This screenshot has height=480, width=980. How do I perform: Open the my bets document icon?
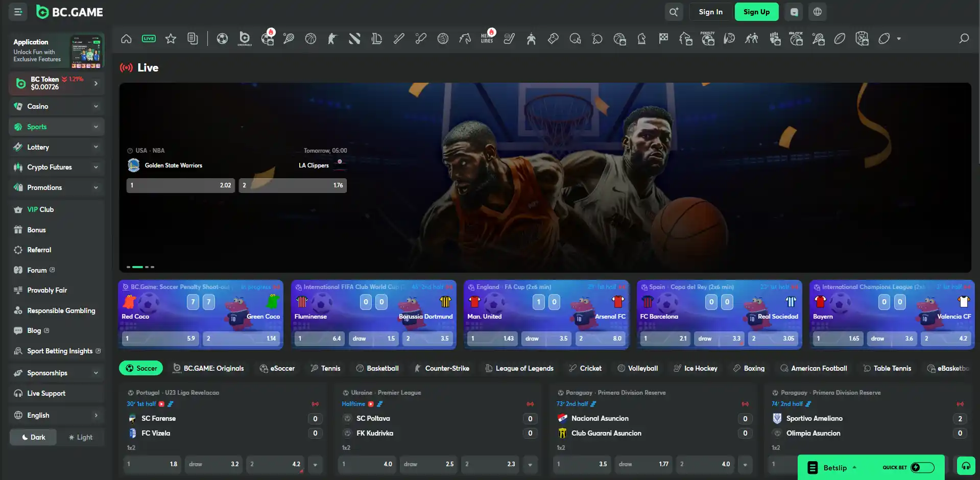coord(193,38)
